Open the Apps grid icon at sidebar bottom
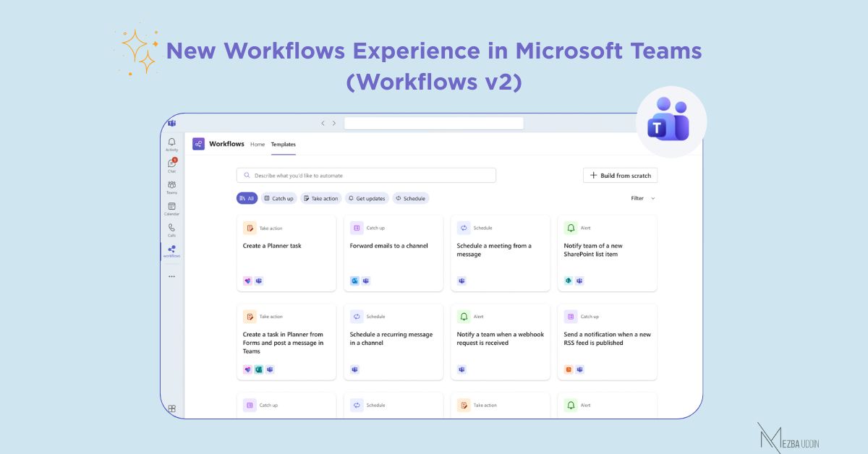Screen dimensions: 868x454 [x=171, y=408]
